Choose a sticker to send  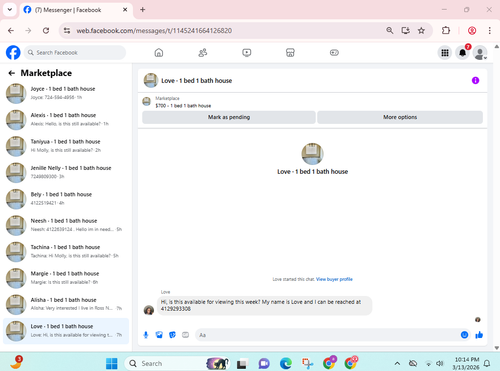[x=172, y=335]
